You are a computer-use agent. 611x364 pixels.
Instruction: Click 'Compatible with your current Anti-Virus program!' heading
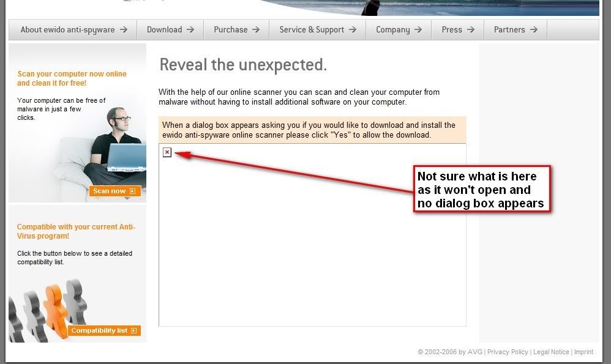click(76, 231)
